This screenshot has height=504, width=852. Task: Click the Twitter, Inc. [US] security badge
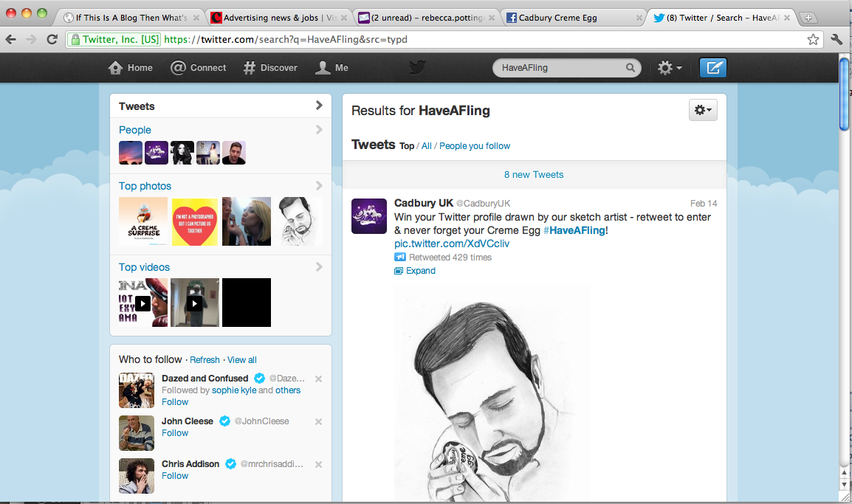(x=114, y=39)
